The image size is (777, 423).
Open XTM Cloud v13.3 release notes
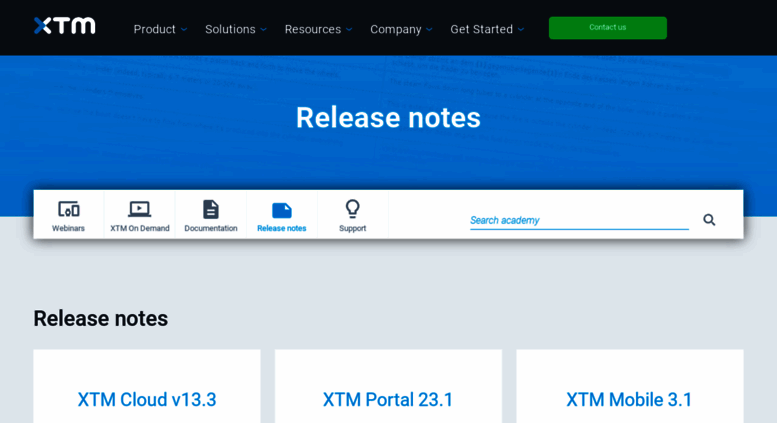[x=147, y=400]
